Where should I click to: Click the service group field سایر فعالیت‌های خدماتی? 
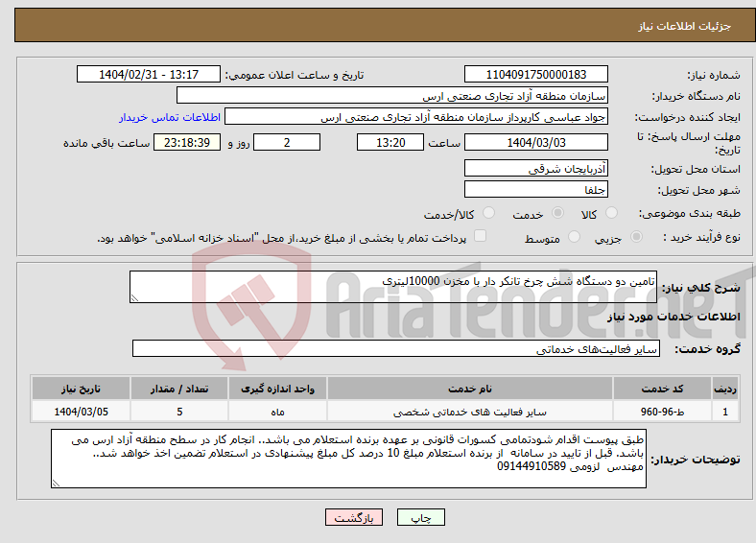tap(396, 348)
